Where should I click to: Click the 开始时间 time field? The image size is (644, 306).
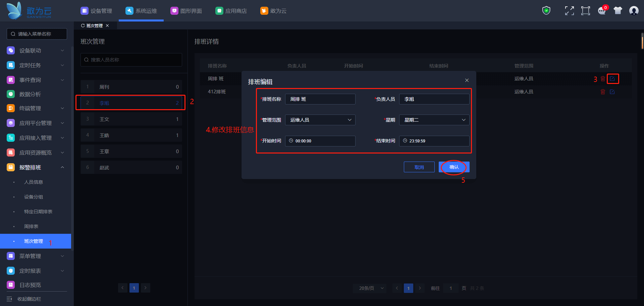pyautogui.click(x=320, y=141)
